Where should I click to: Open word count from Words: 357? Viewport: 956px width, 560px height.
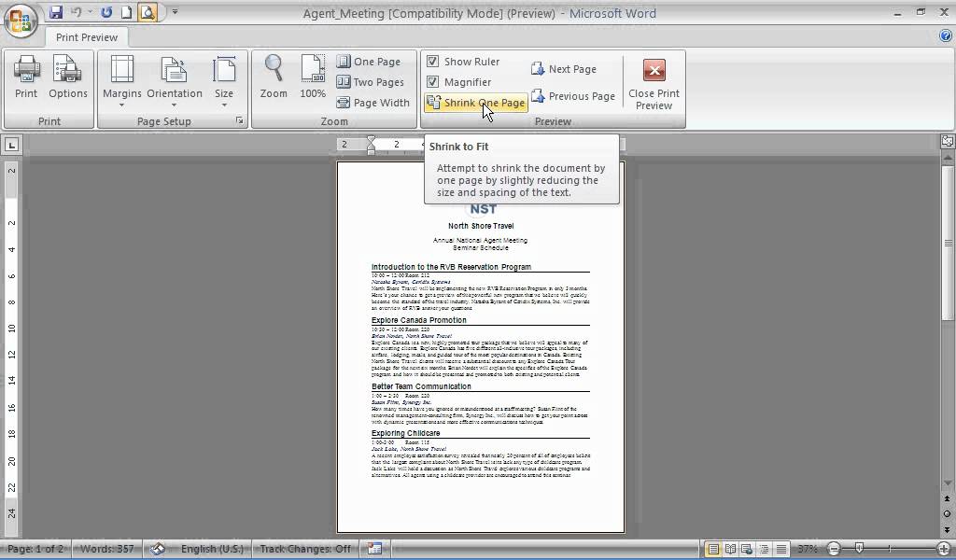[106, 549]
